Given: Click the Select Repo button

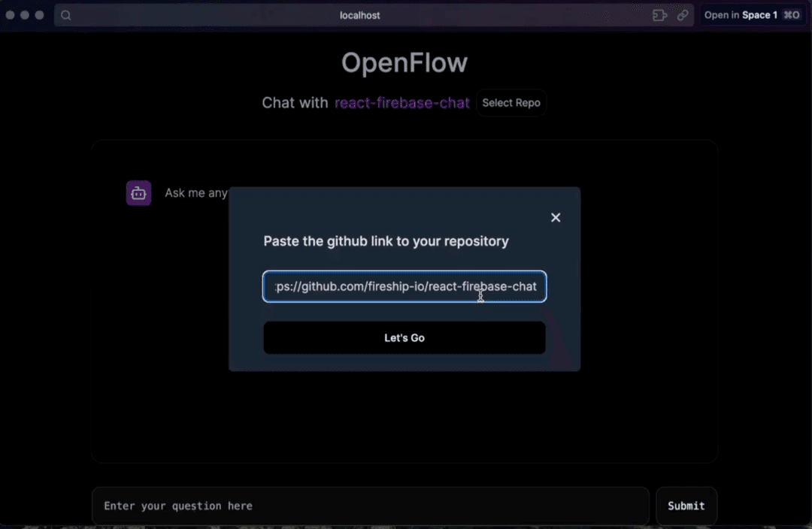Looking at the screenshot, I should (x=511, y=103).
